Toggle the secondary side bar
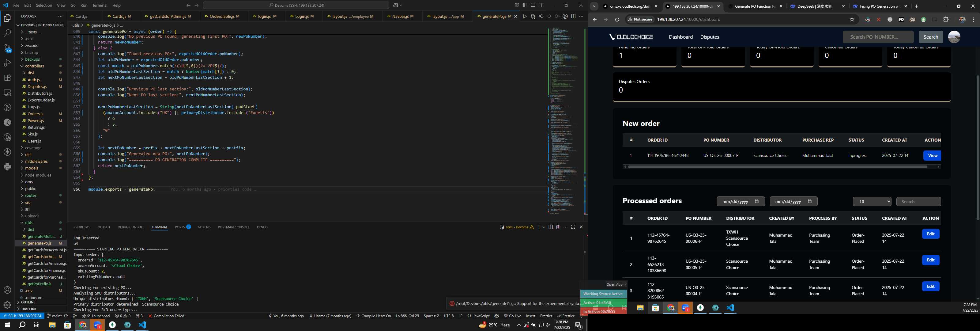Viewport: 980px width, 331px height. pos(541,5)
